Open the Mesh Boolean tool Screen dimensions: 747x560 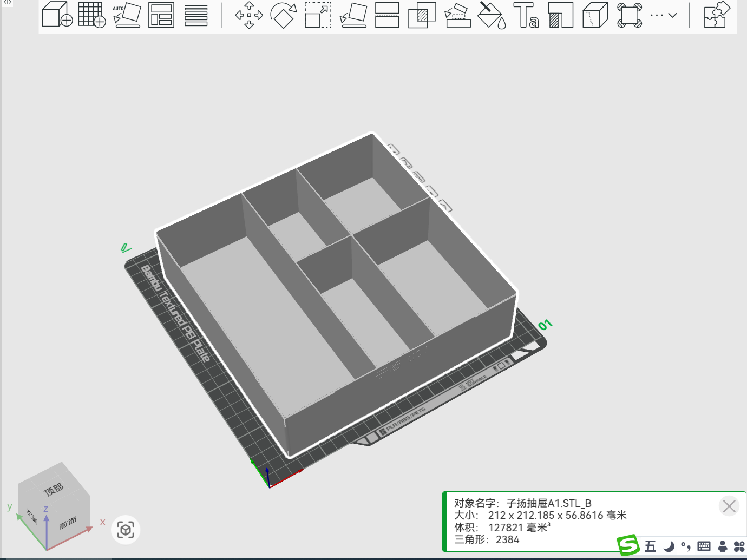point(422,15)
